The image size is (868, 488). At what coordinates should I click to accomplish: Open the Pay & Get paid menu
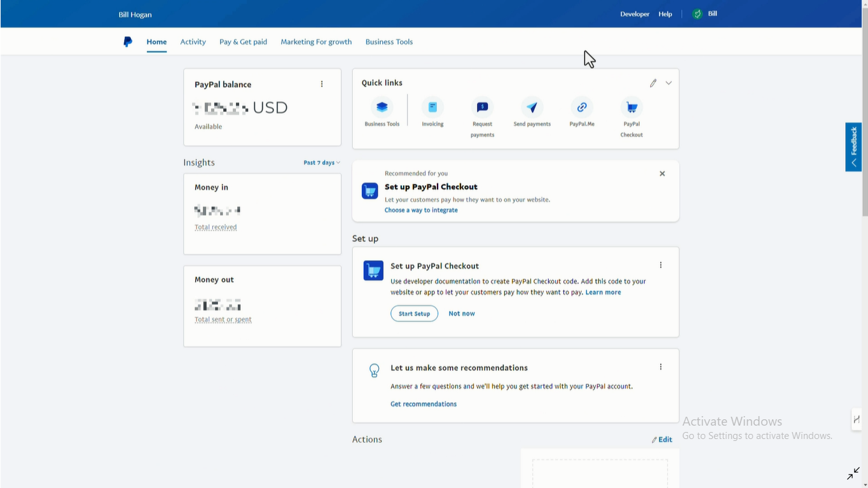pos(243,42)
